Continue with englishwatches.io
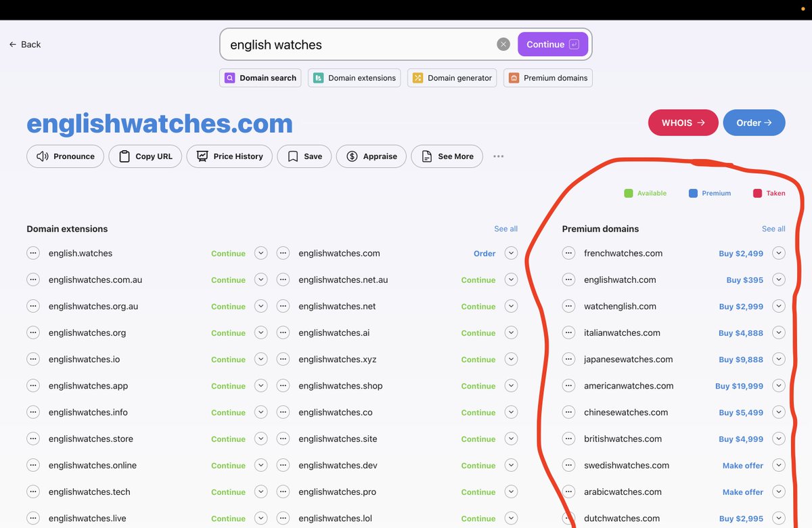 click(x=228, y=359)
